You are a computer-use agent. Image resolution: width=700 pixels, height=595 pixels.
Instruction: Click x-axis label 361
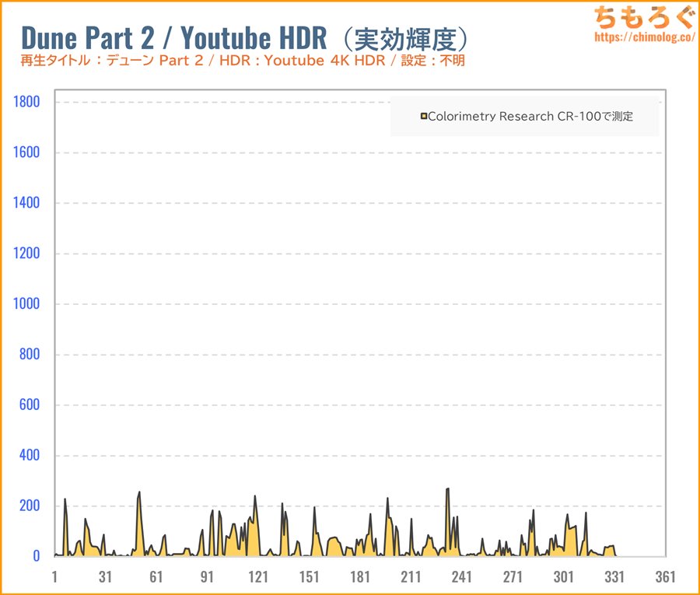(x=665, y=576)
